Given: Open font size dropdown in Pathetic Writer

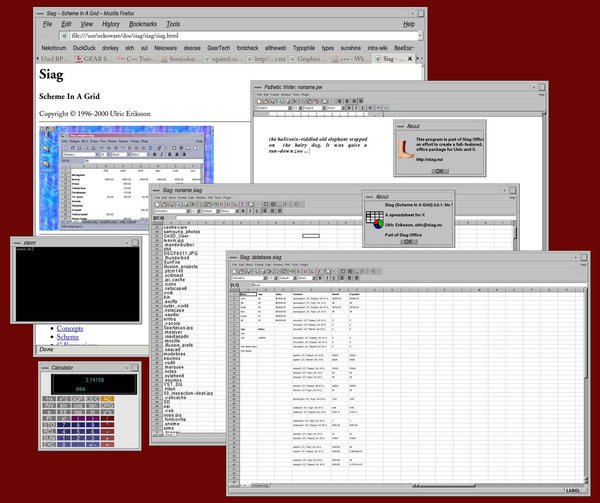Looking at the screenshot, I should 300,108.
